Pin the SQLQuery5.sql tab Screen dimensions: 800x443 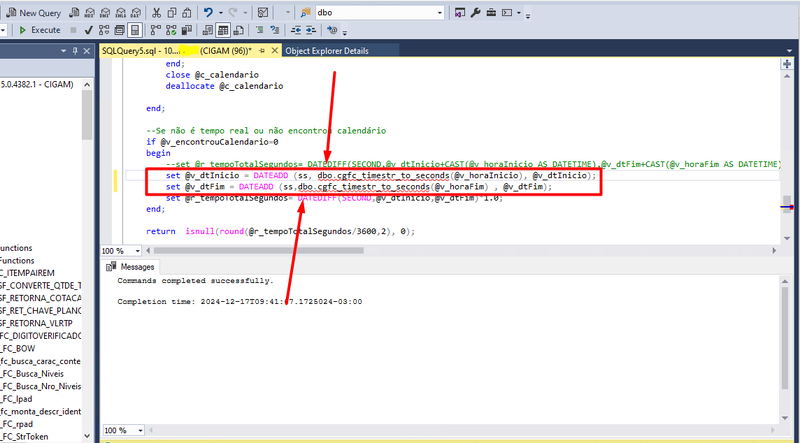tap(262, 51)
